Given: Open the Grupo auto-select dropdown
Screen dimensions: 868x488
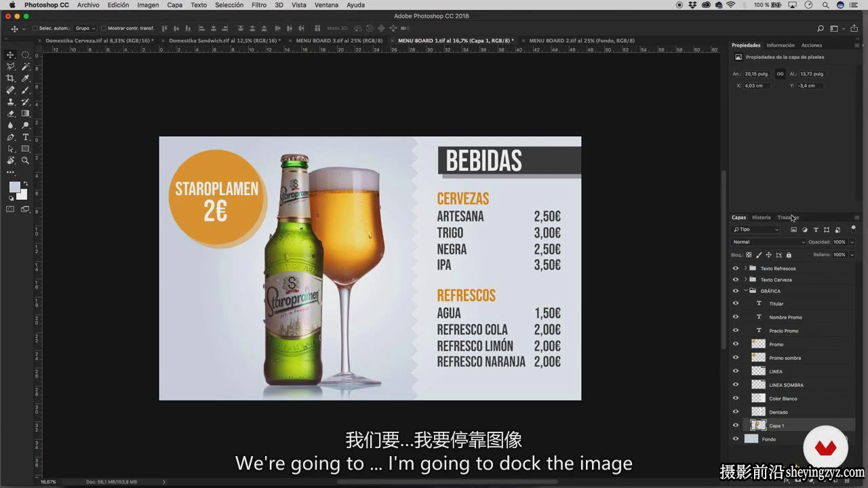Looking at the screenshot, I should click(85, 28).
